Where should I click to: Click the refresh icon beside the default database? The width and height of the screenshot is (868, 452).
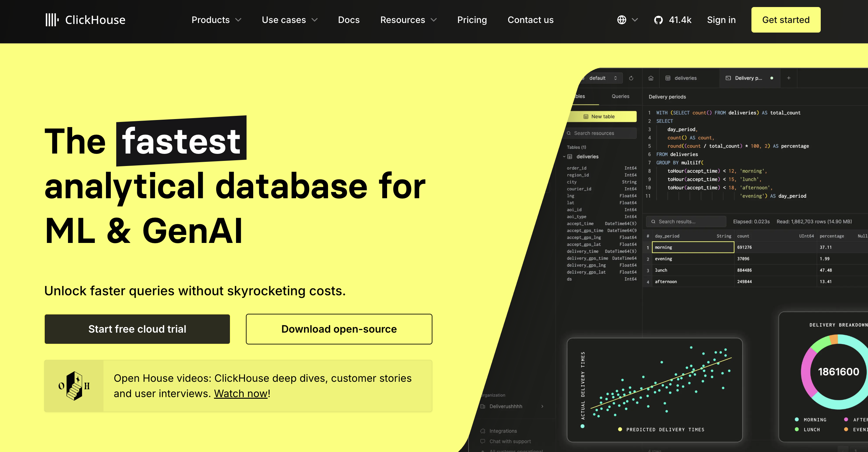click(x=631, y=78)
